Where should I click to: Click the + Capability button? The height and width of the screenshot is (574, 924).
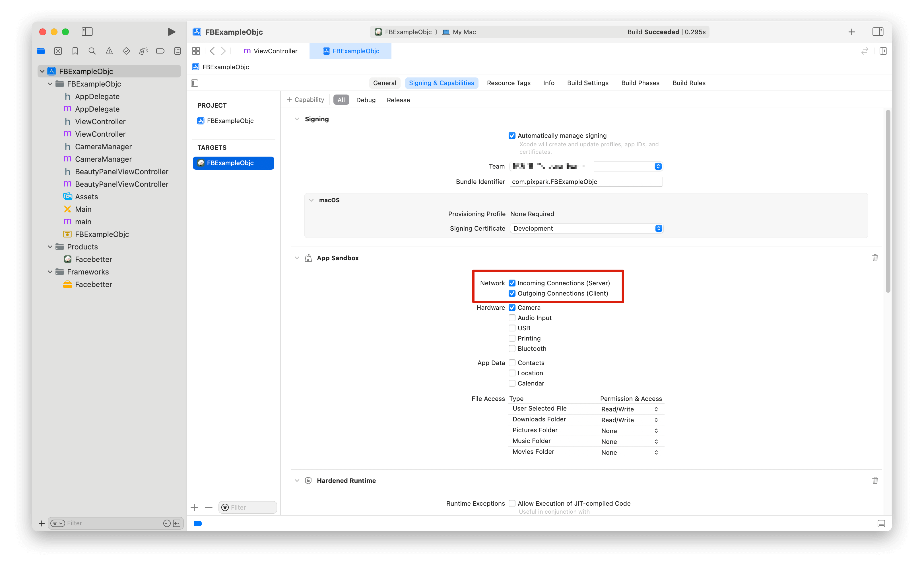click(305, 99)
